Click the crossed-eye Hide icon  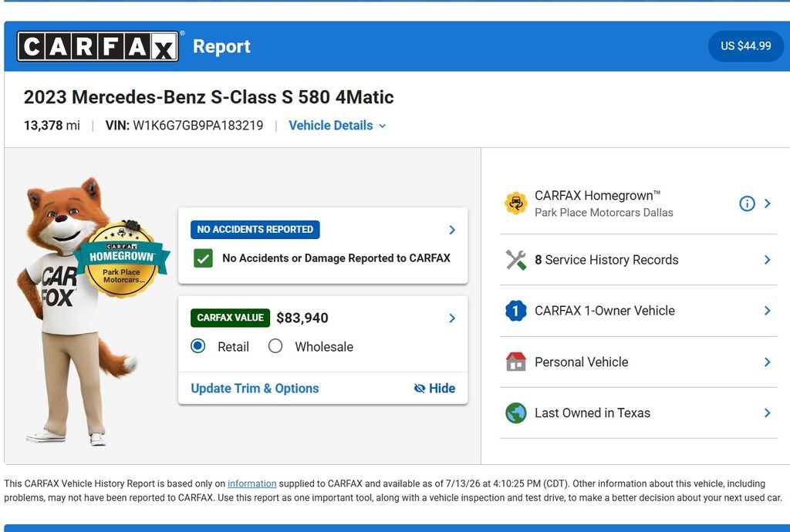419,388
